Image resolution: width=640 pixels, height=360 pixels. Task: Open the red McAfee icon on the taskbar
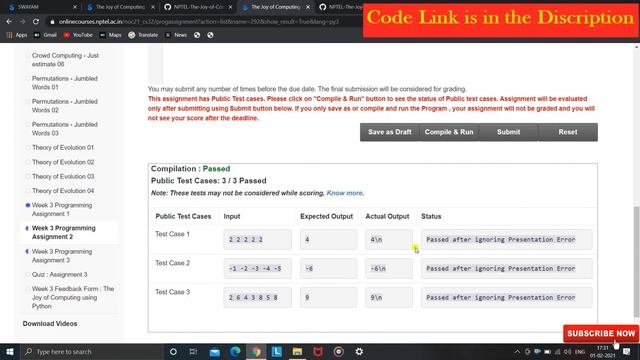[x=318, y=351]
